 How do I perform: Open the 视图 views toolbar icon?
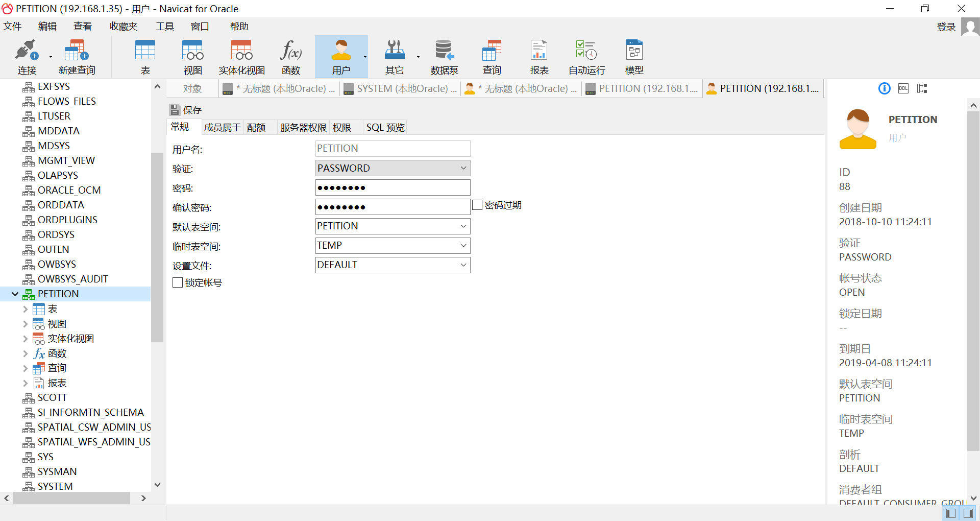pyautogui.click(x=192, y=51)
